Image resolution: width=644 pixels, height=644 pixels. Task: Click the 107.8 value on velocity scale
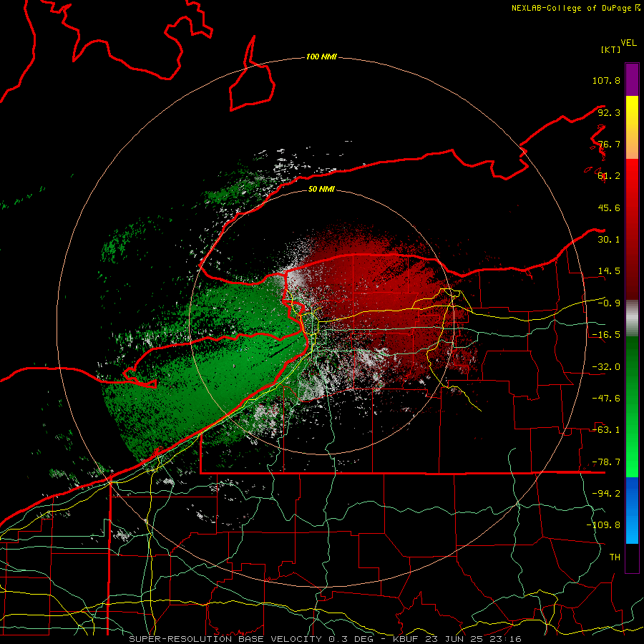pyautogui.click(x=606, y=80)
